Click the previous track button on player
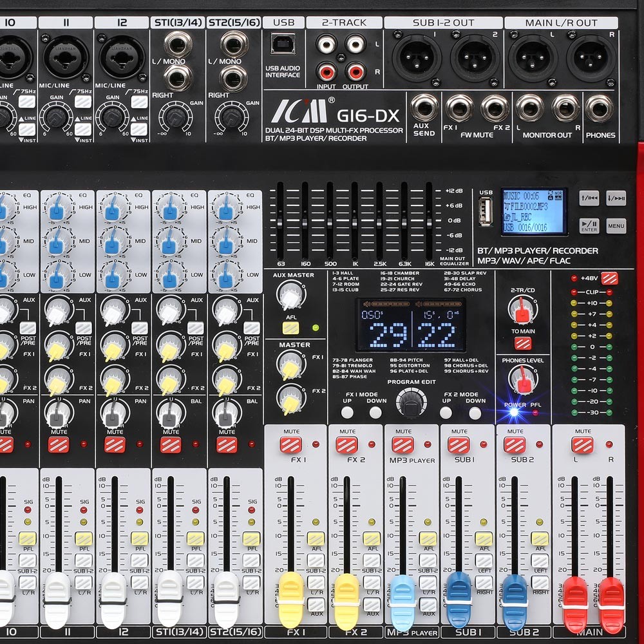The width and height of the screenshot is (644, 644). tap(589, 198)
